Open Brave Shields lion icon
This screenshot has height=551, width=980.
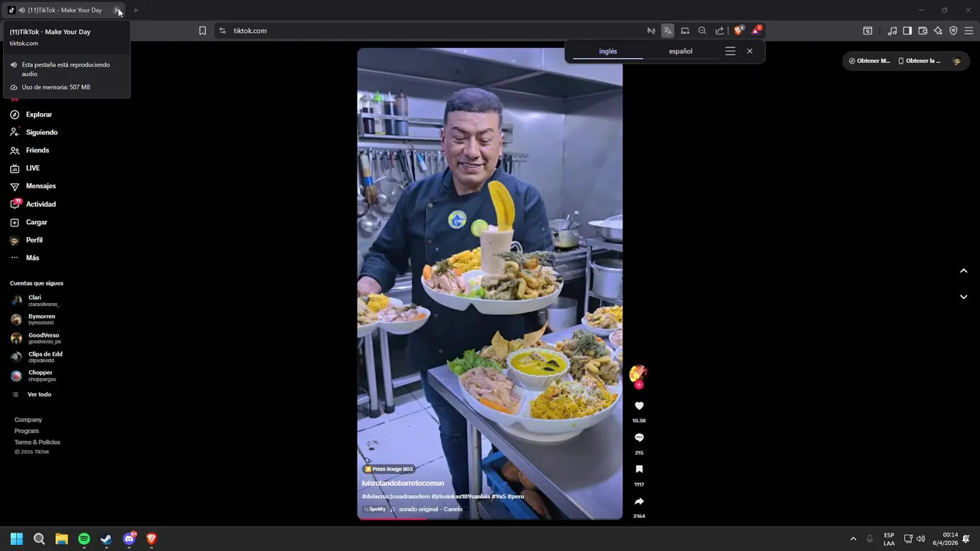pyautogui.click(x=739, y=31)
